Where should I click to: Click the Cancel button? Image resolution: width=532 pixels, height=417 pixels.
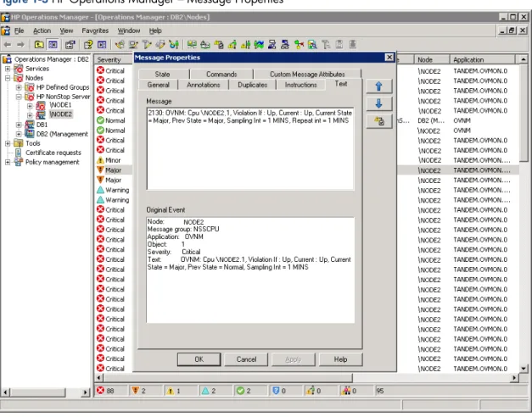click(x=246, y=359)
